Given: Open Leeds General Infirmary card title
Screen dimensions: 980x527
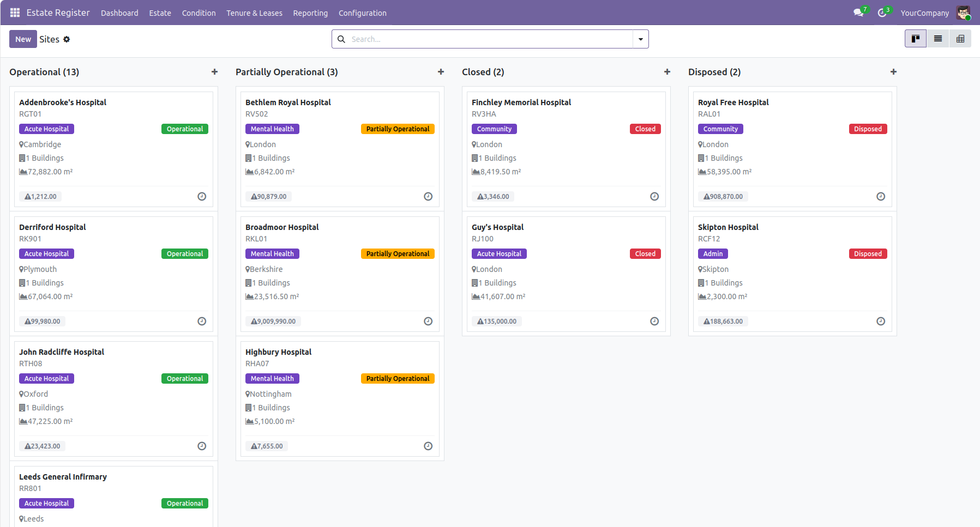Looking at the screenshot, I should point(63,477).
